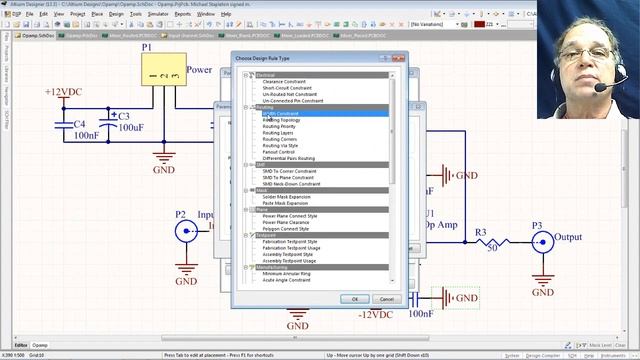This screenshot has width=640, height=360.
Task: Click the horizontal scrollbar under the schematic
Action: tap(295, 338)
